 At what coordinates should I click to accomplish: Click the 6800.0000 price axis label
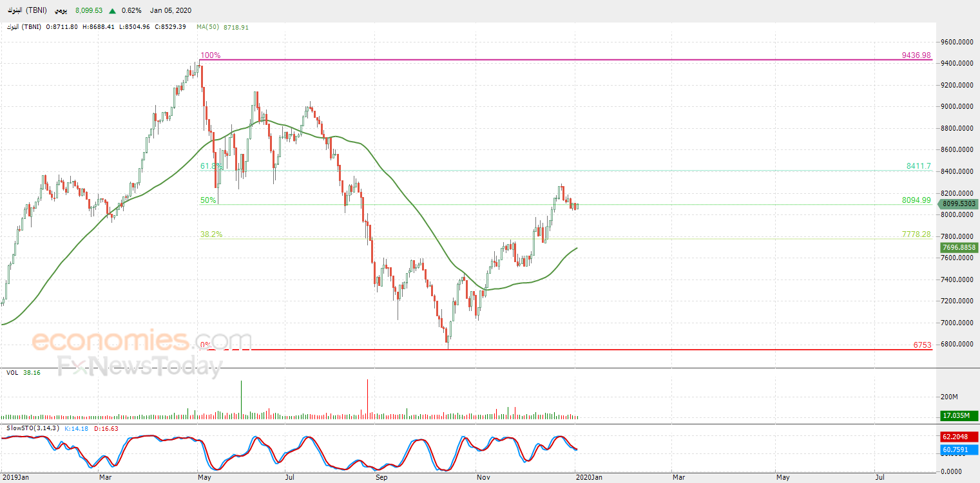point(959,345)
